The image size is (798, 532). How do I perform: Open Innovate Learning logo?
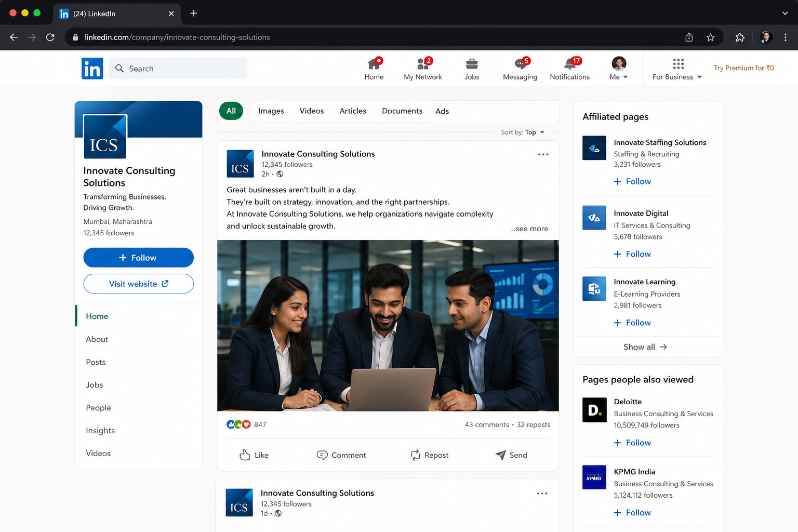594,288
